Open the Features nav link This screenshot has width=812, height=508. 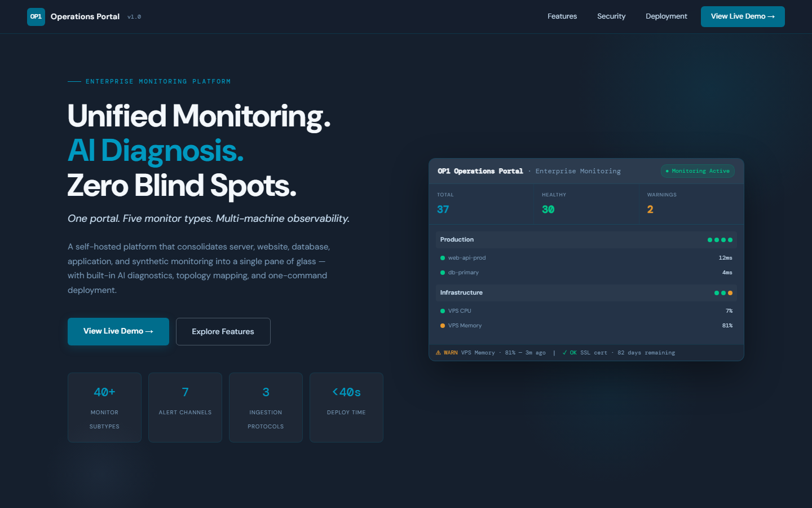pos(562,16)
